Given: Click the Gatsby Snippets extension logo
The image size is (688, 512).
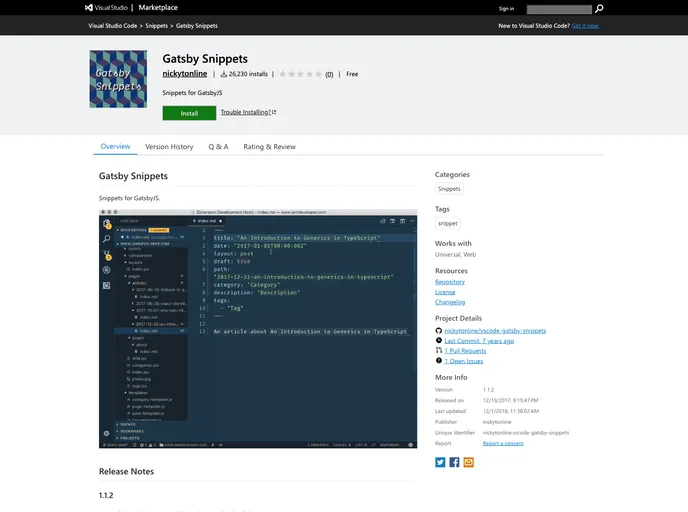Looking at the screenshot, I should (118, 79).
